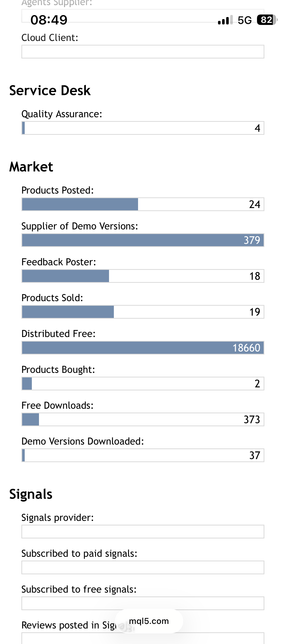Click the Demo Versions Downloaded bar

(143, 455)
